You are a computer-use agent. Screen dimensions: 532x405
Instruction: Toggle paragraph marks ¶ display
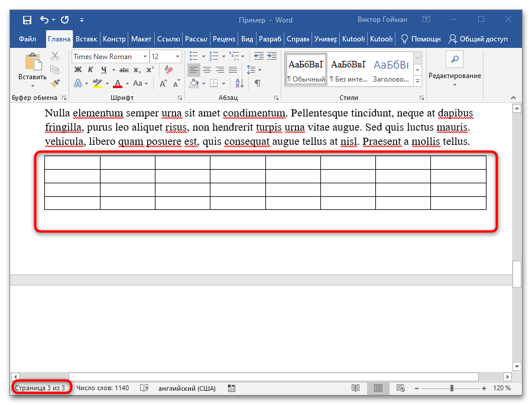point(258,83)
